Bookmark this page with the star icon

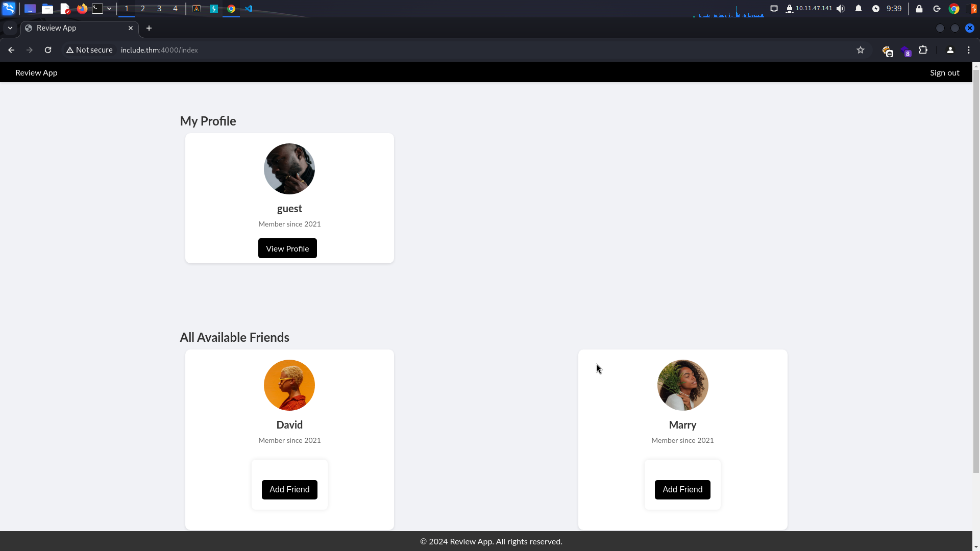(861, 50)
